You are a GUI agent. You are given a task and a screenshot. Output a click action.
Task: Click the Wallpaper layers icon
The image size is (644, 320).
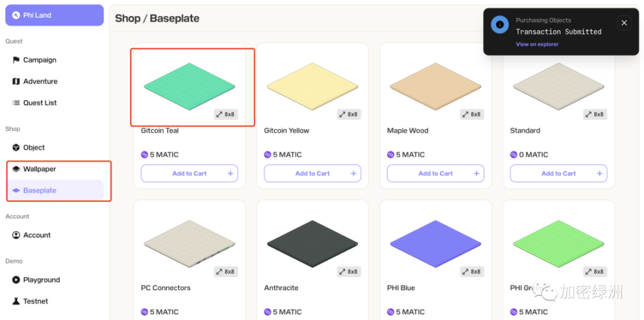(x=16, y=169)
